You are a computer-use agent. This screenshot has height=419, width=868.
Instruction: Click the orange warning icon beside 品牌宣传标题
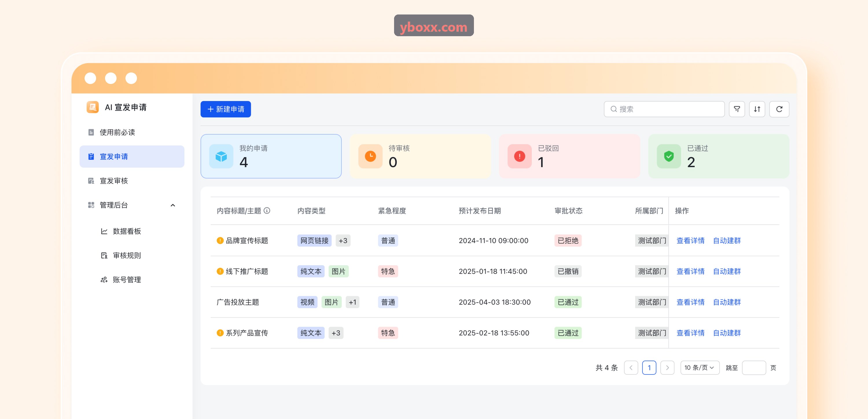(220, 240)
